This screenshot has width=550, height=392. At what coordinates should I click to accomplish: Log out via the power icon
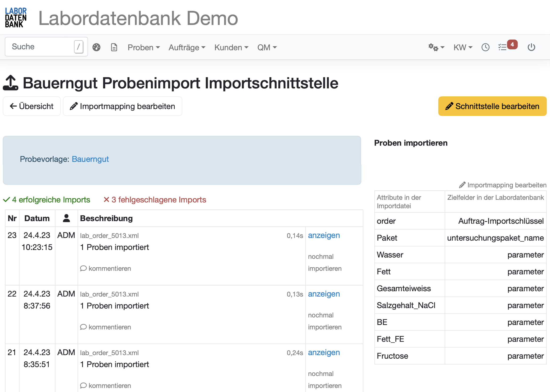[531, 47]
